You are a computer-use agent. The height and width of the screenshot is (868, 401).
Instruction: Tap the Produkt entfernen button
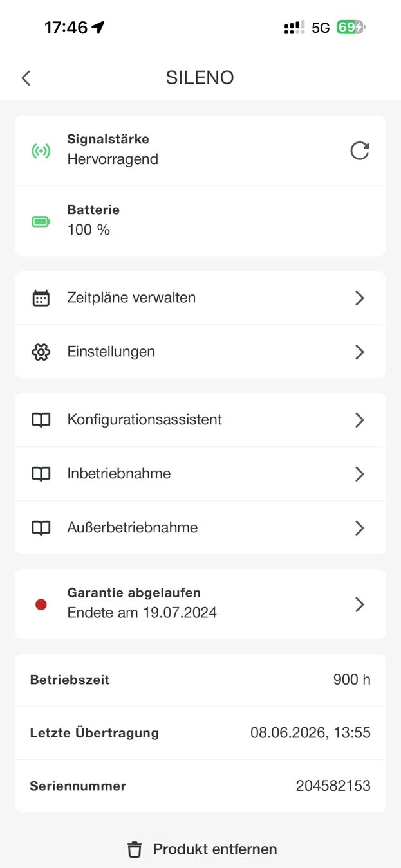201,849
